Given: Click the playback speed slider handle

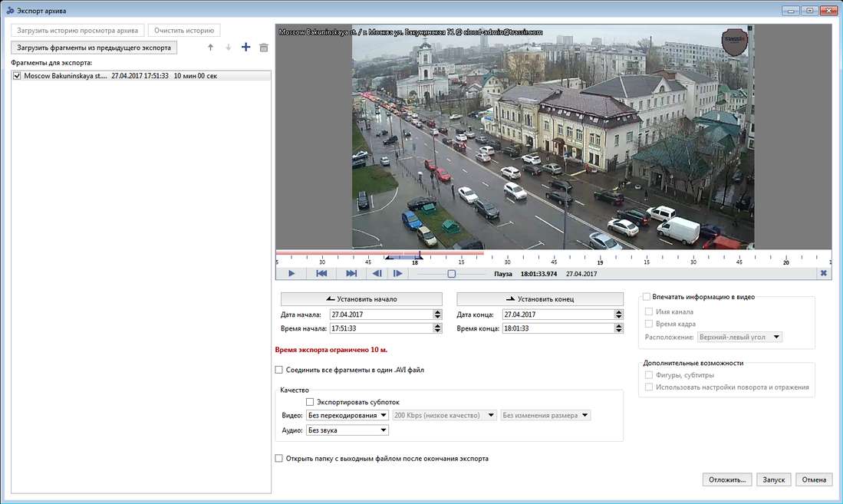Looking at the screenshot, I should point(452,273).
